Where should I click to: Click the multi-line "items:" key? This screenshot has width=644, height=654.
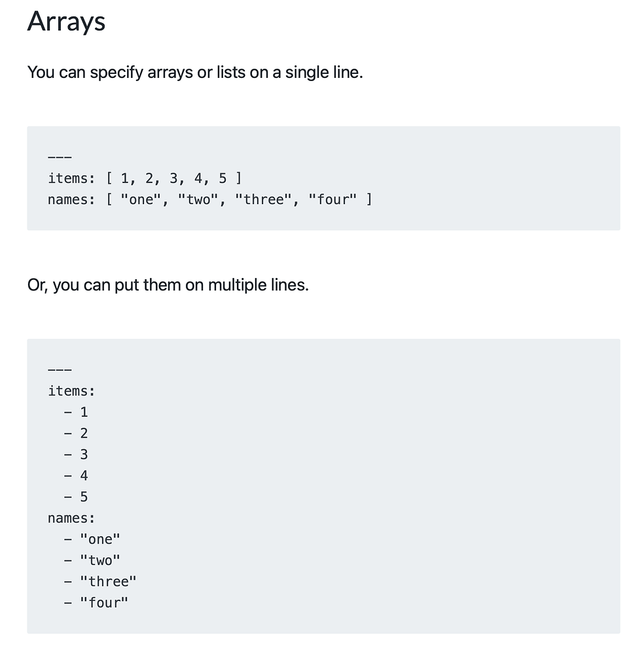coord(71,391)
